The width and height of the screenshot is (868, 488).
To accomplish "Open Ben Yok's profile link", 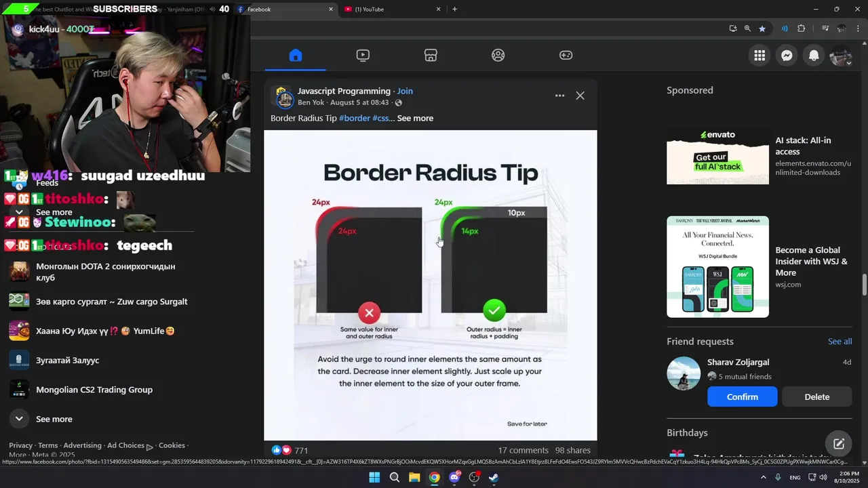I will (311, 102).
